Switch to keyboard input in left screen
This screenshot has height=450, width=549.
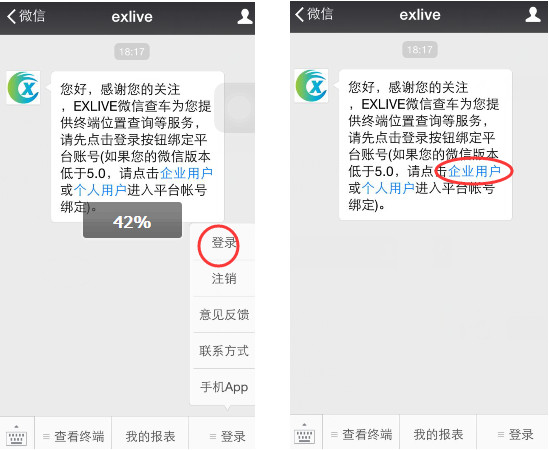coord(16,435)
